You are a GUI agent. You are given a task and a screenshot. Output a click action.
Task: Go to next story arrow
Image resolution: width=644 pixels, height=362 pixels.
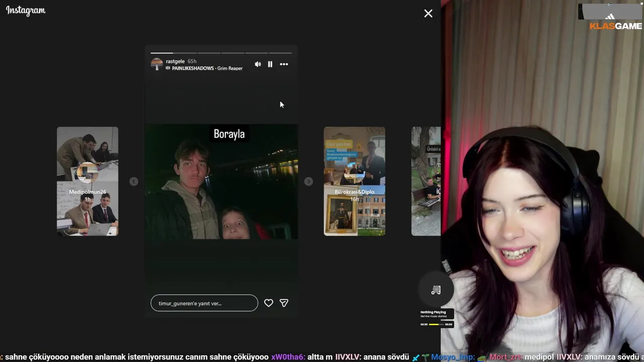click(308, 182)
